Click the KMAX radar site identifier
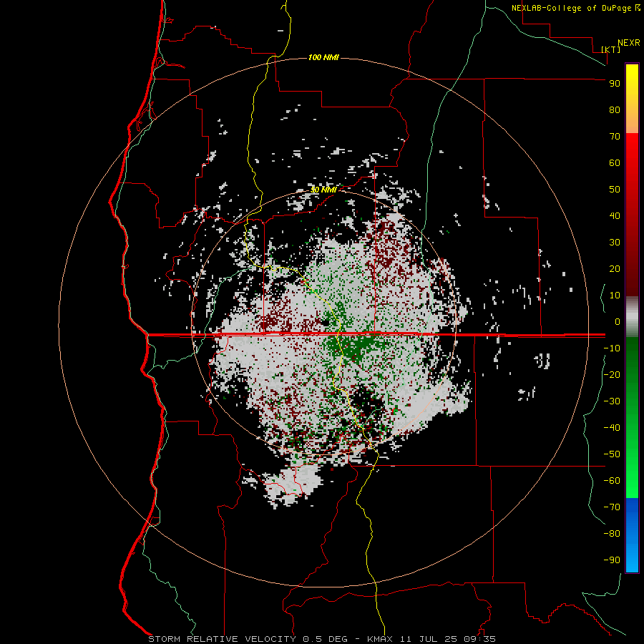 [x=379, y=639]
